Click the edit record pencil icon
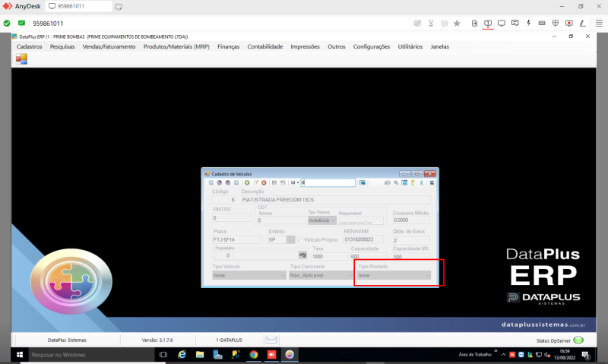608x364 pixels. (x=255, y=182)
